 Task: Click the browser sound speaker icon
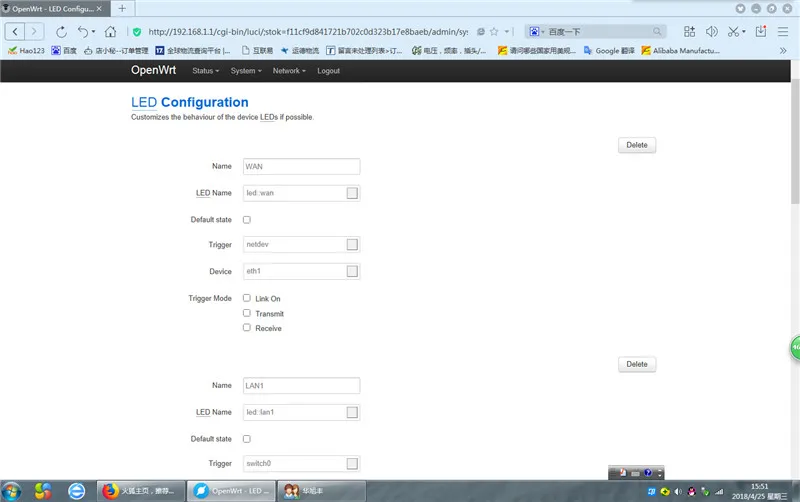(711, 32)
